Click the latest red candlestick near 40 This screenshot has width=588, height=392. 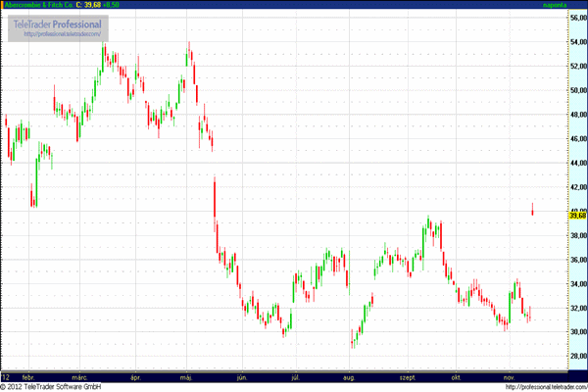coord(532,210)
